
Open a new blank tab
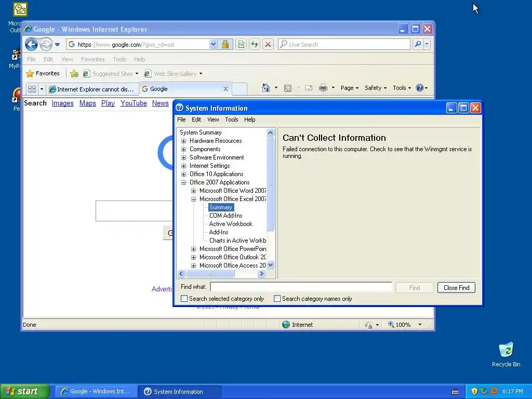pyautogui.click(x=240, y=89)
